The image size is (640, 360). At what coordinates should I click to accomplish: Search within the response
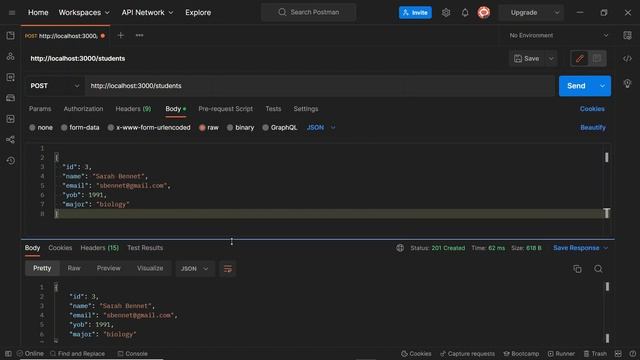(598, 269)
